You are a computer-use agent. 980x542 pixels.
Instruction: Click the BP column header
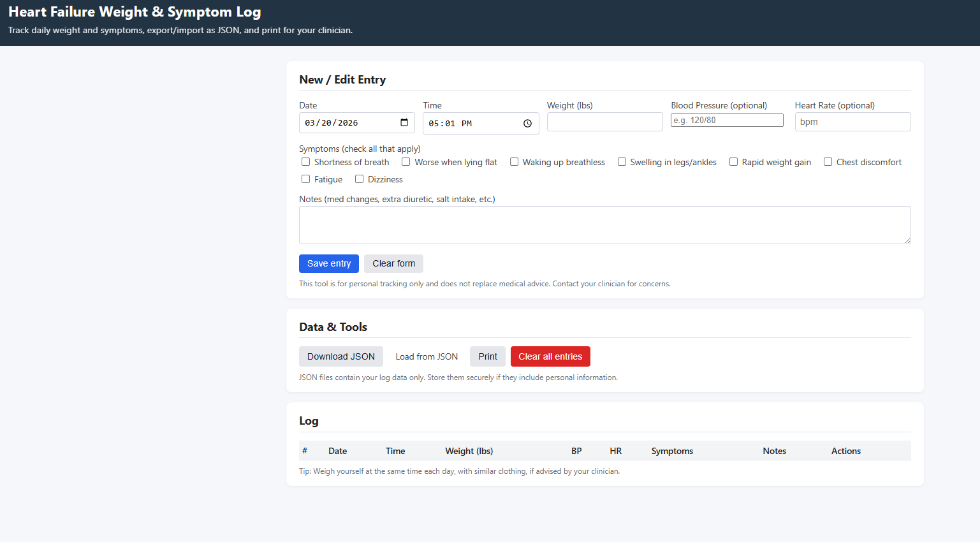(576, 451)
